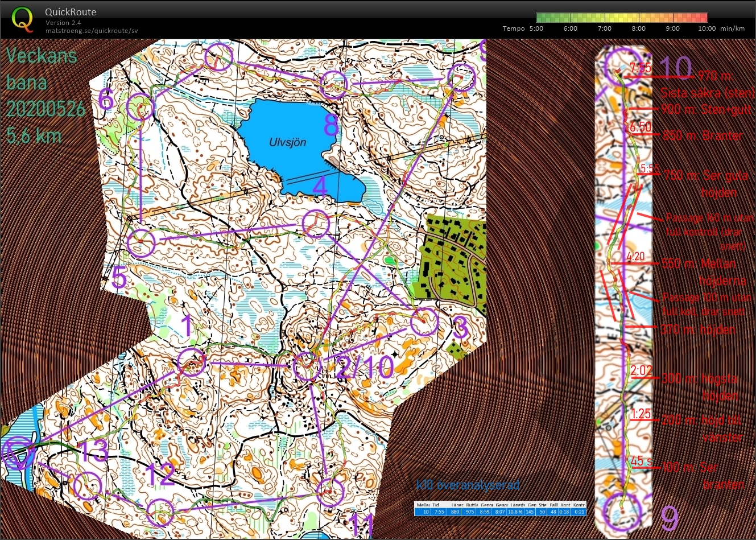Select control circle 13 on the main map

click(x=87, y=486)
